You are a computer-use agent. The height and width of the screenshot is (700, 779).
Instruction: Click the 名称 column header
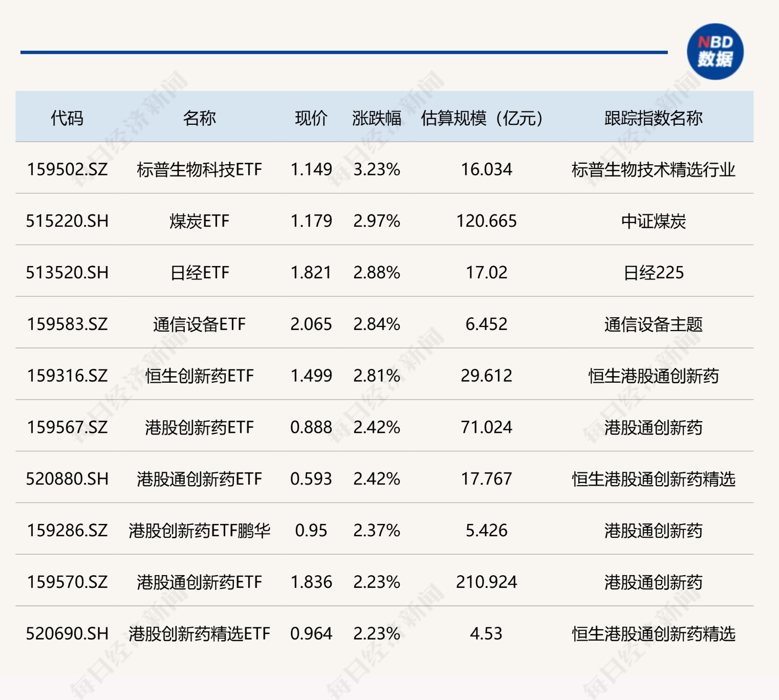coord(199,118)
